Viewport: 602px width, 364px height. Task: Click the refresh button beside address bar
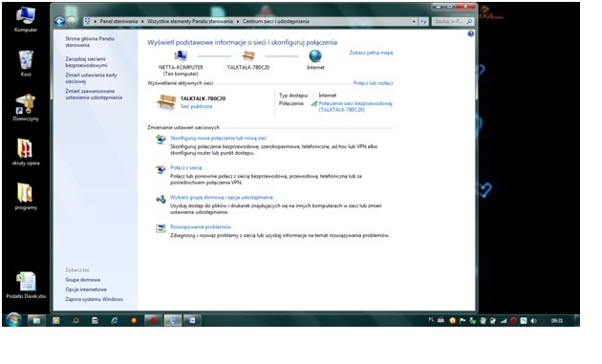point(423,22)
